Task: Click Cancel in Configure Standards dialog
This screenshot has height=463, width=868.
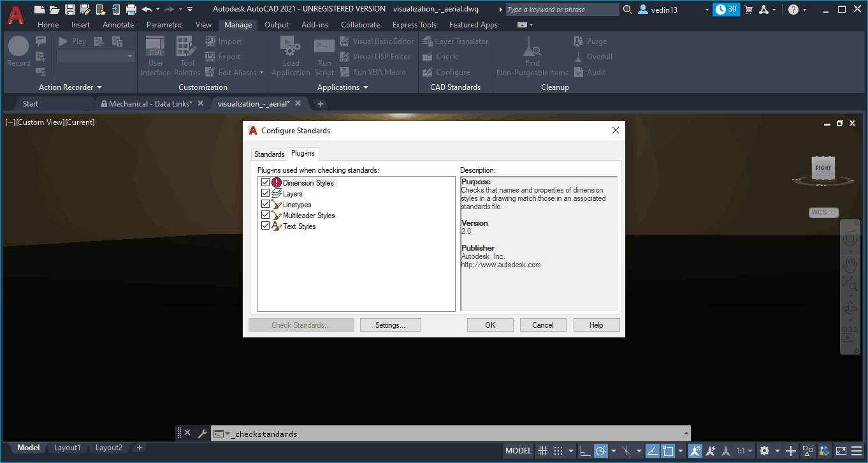Action: point(543,325)
